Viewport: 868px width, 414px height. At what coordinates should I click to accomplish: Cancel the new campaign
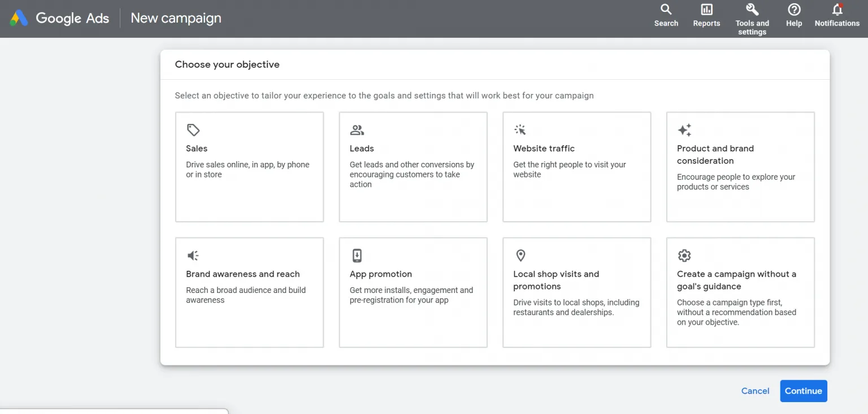755,391
